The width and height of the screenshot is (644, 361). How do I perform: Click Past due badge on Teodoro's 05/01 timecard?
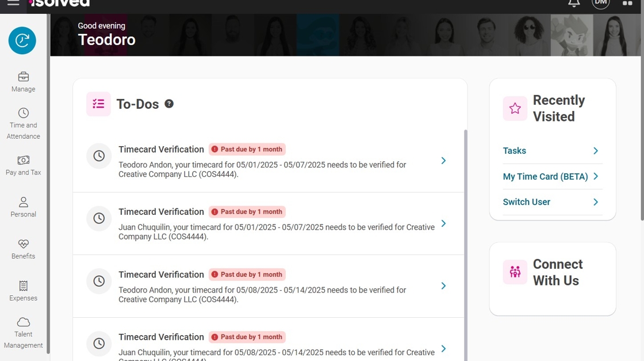[x=247, y=149]
